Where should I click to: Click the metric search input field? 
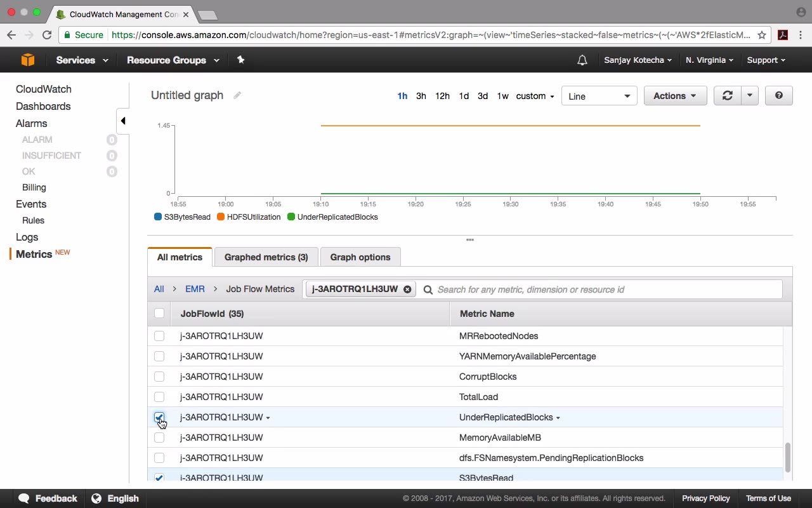pyautogui.click(x=603, y=290)
